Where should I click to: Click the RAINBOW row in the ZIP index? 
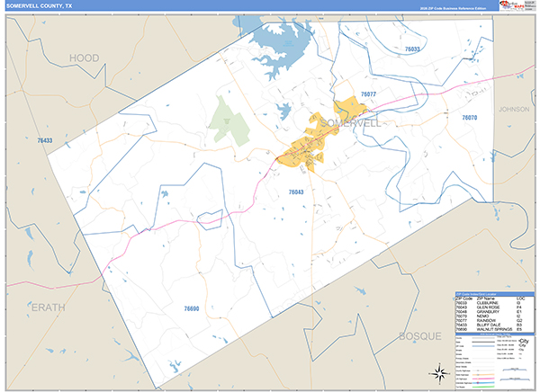tap(494, 320)
